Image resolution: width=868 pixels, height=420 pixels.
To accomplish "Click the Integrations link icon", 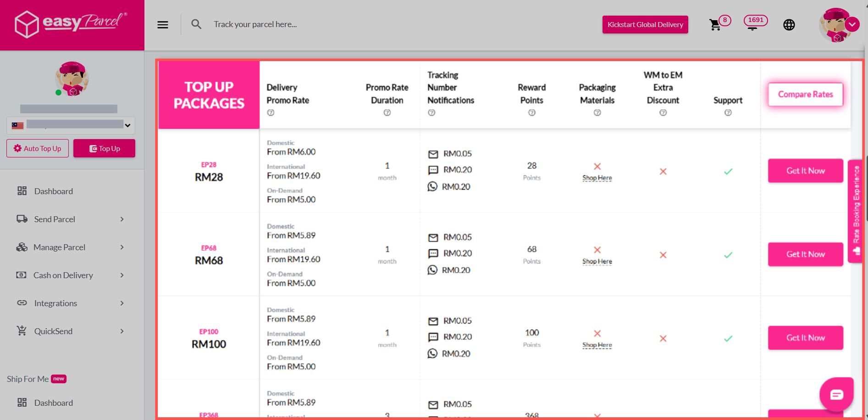I will (x=22, y=303).
